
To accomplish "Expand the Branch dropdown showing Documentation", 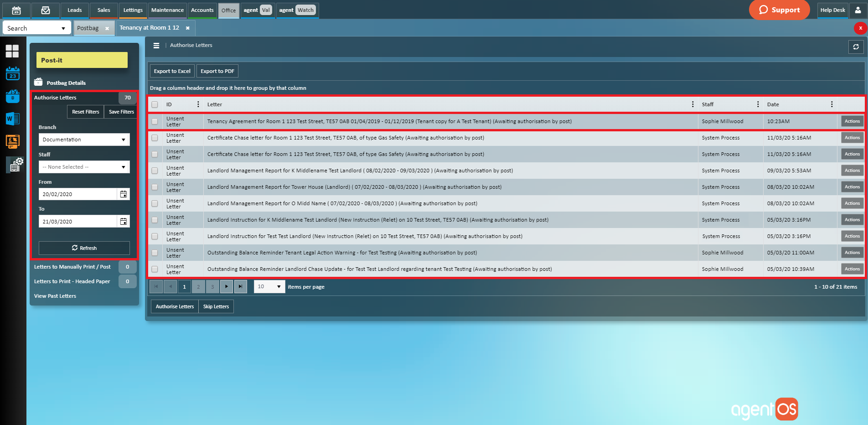I will [84, 140].
